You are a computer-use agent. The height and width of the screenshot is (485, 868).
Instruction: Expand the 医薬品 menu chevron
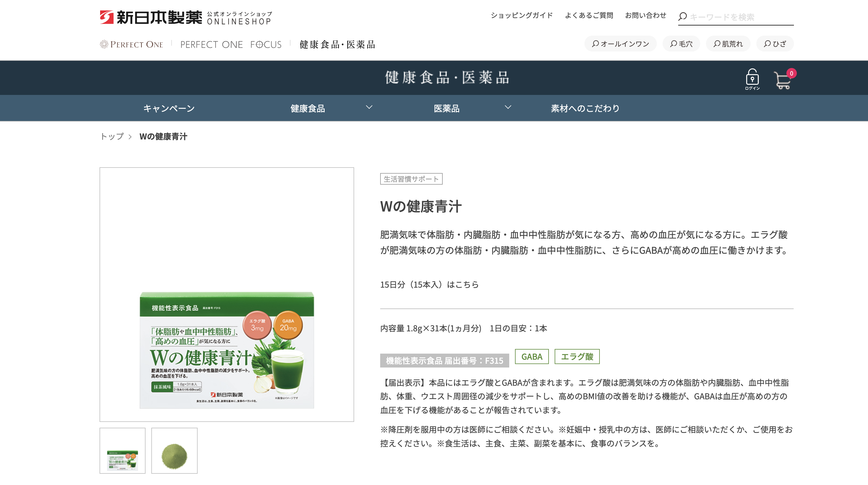pyautogui.click(x=508, y=108)
